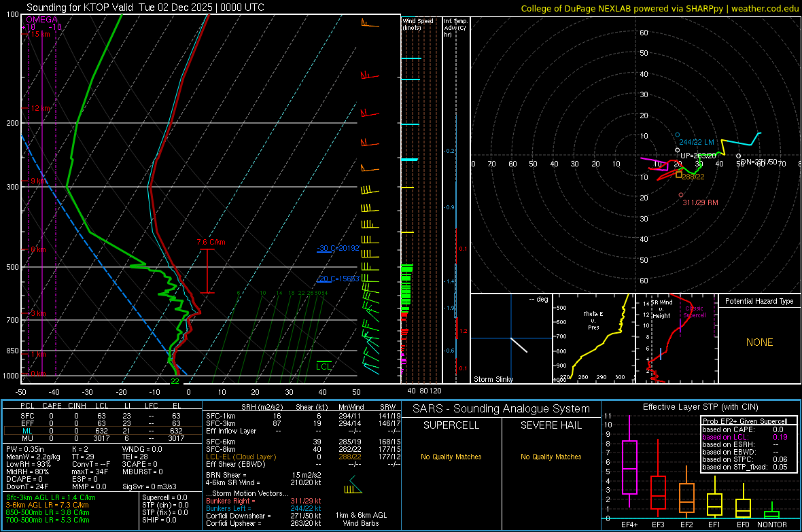Click the DownT = 24F value

(x=27, y=486)
